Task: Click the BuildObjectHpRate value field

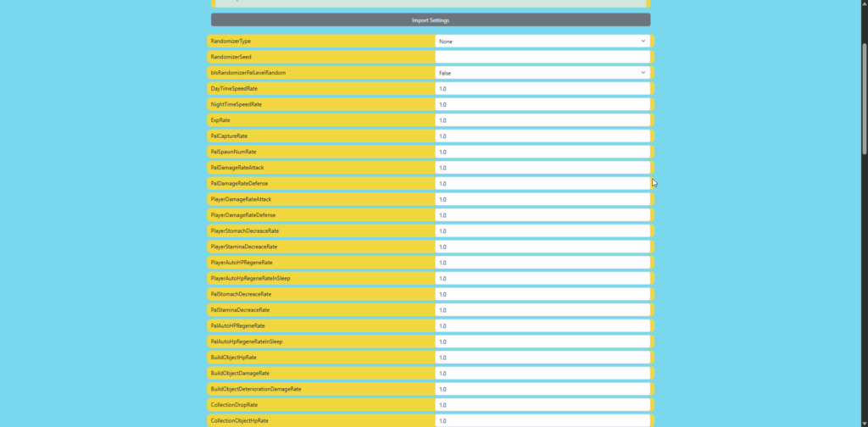Action: coord(542,358)
